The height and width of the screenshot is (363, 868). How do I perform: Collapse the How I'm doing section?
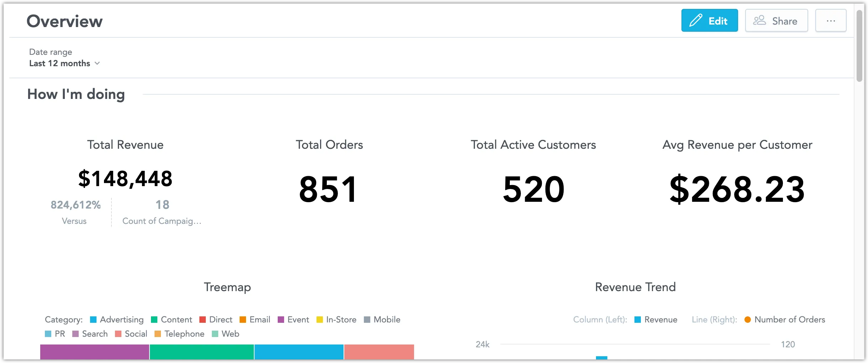tap(76, 94)
